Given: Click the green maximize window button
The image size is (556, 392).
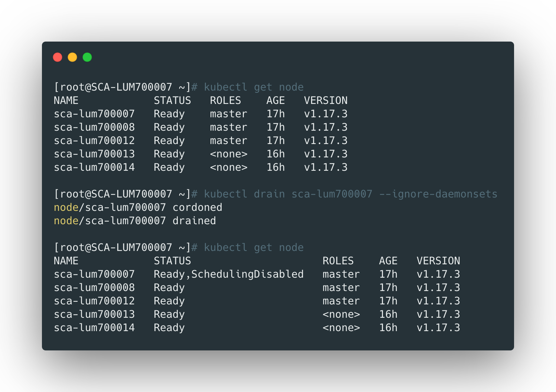Looking at the screenshot, I should (x=87, y=57).
